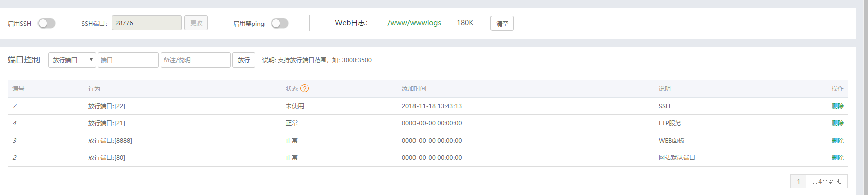Screen dimensions: 868x195
Task: Click the SSH端口 field showing 28776
Action: point(147,23)
